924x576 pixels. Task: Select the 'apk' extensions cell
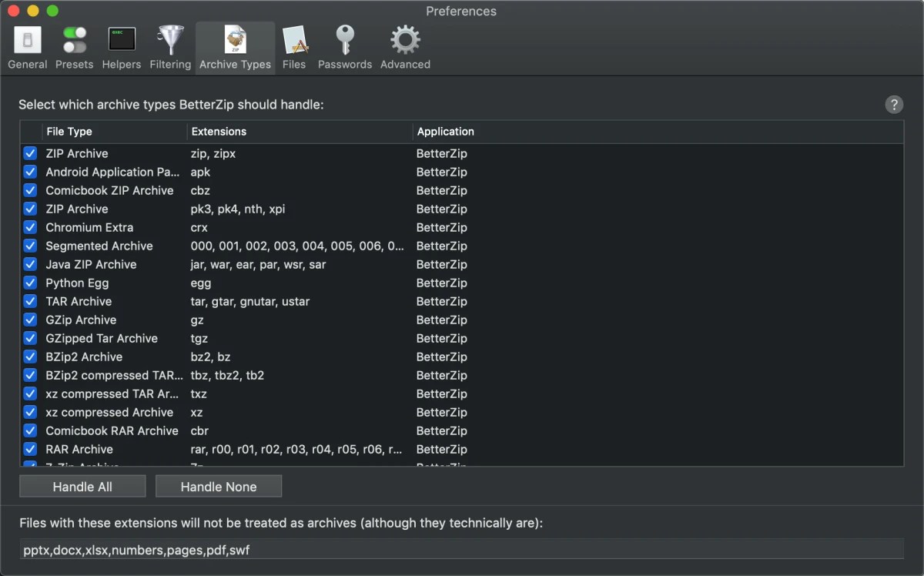tap(200, 172)
